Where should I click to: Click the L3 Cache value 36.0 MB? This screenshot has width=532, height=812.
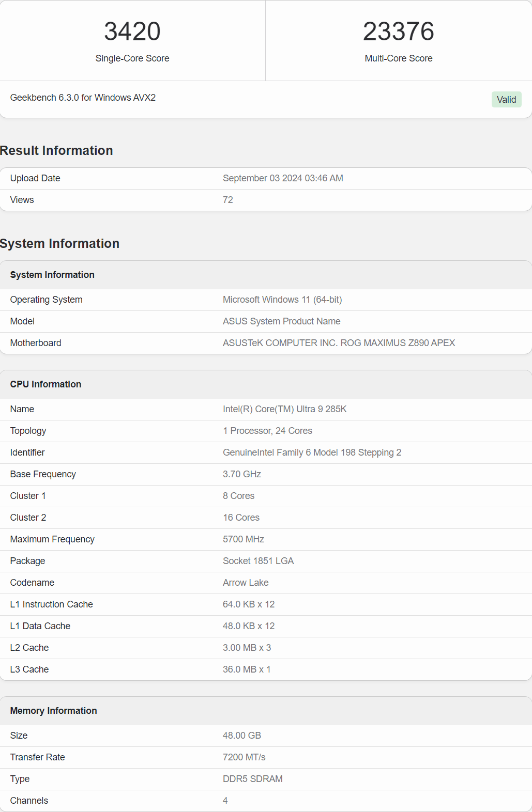(247, 669)
